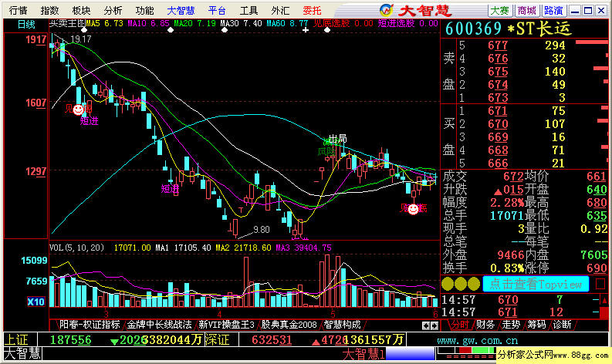Switch to 股典真金2008 tab
The image size is (612, 364).
(x=289, y=325)
